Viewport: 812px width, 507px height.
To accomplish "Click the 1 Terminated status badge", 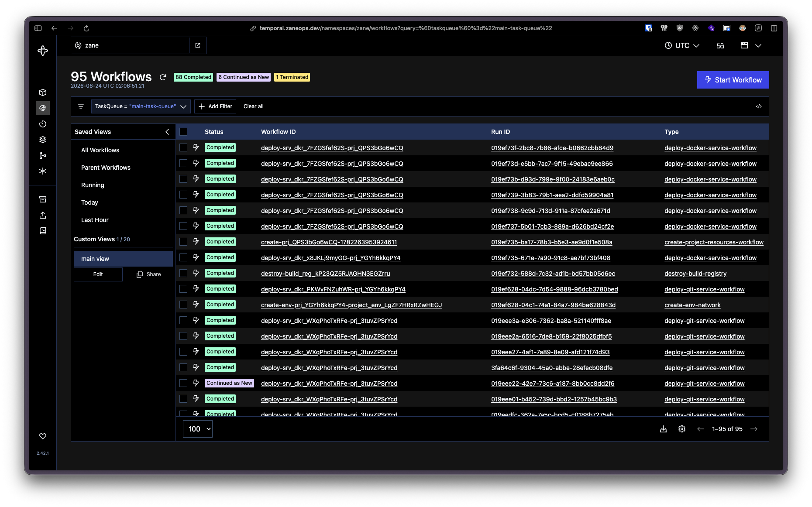I will pos(292,77).
